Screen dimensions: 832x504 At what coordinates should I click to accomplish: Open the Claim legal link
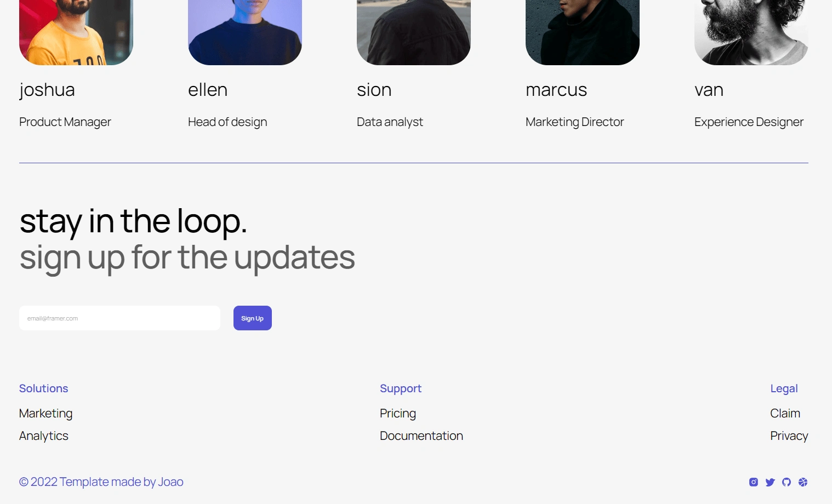coord(785,414)
